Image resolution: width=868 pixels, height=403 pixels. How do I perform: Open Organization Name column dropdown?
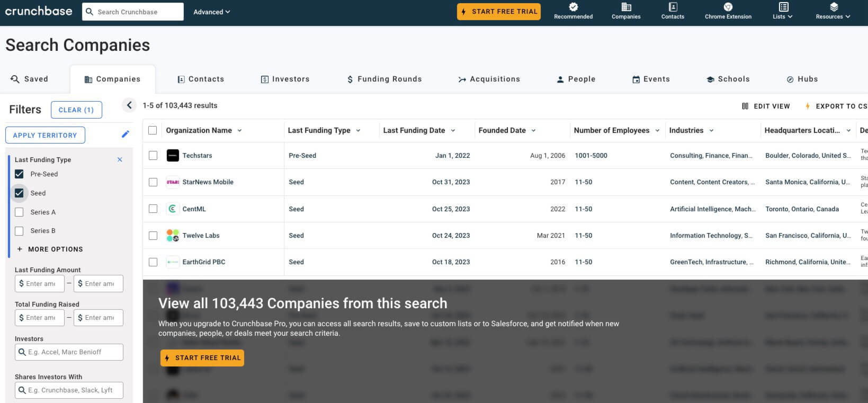(239, 130)
